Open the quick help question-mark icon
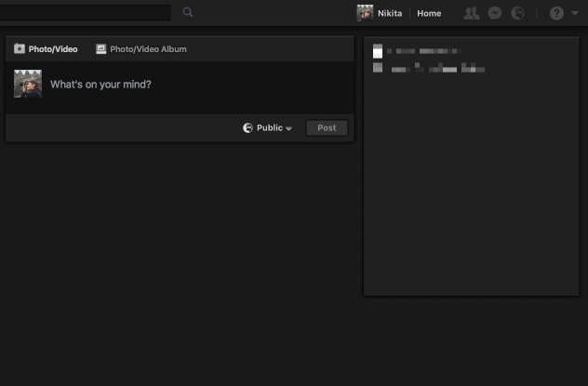Screen dimensions: 588x386 coord(557,14)
